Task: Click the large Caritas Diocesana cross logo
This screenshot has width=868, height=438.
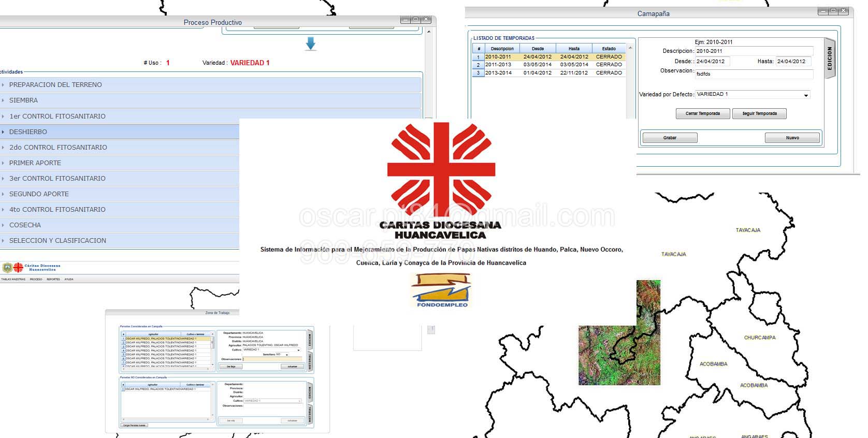Action: point(441,168)
